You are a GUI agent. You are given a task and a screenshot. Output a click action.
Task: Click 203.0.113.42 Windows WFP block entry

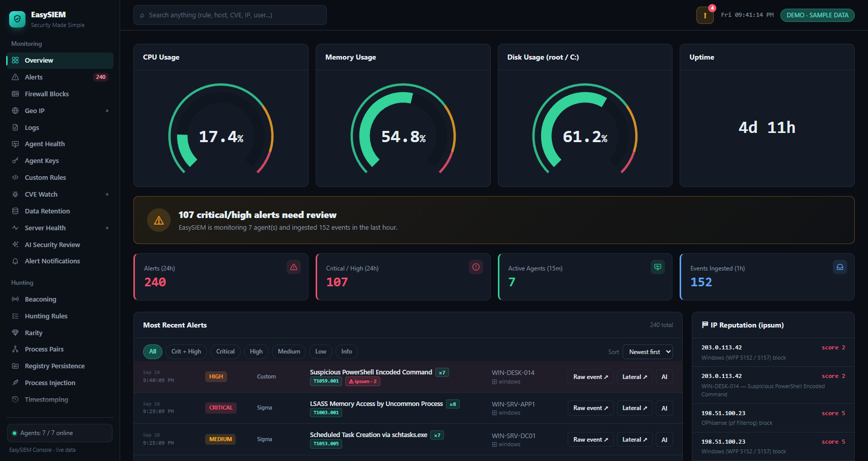(773, 352)
